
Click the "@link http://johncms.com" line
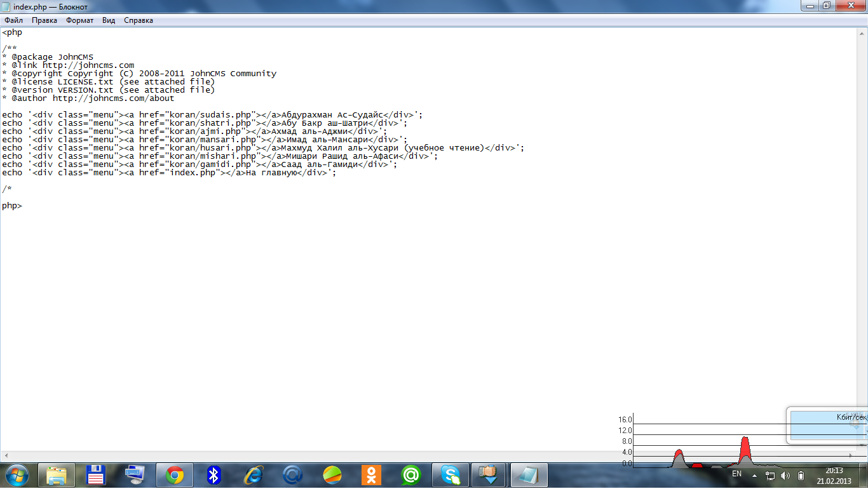(68, 65)
